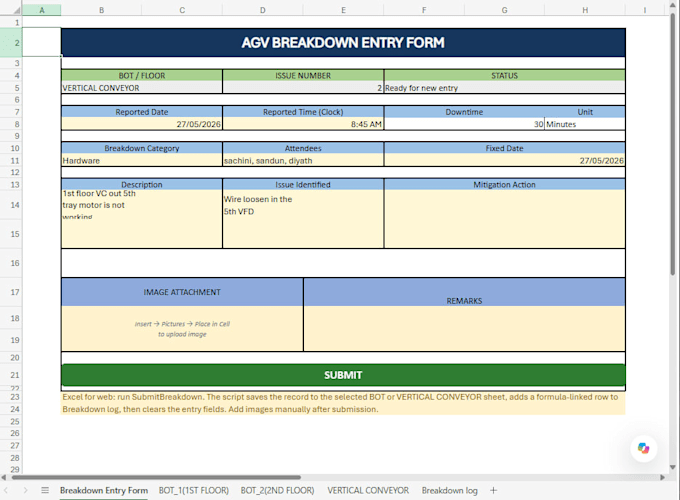Add a new sheet with plus icon

pos(493,490)
